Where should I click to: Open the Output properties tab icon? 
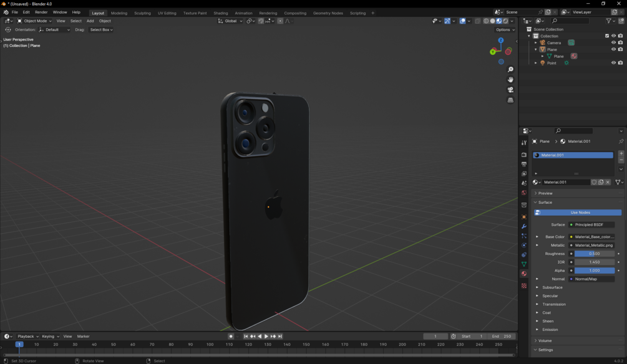(x=524, y=164)
